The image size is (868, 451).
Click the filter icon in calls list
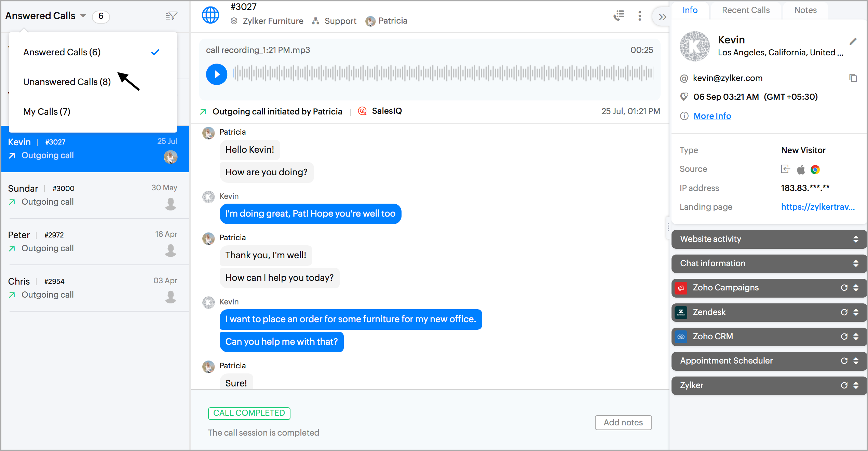171,16
